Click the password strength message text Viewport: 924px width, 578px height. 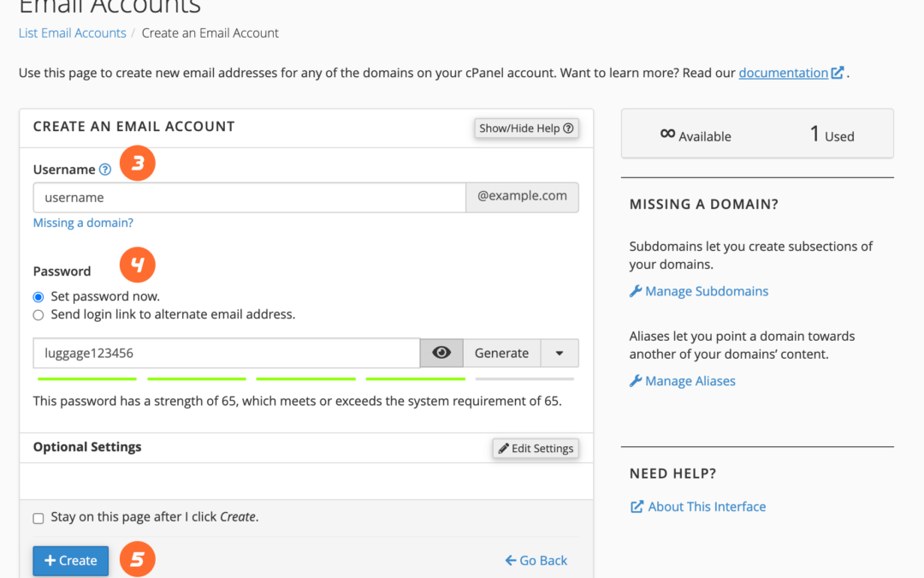click(x=297, y=401)
